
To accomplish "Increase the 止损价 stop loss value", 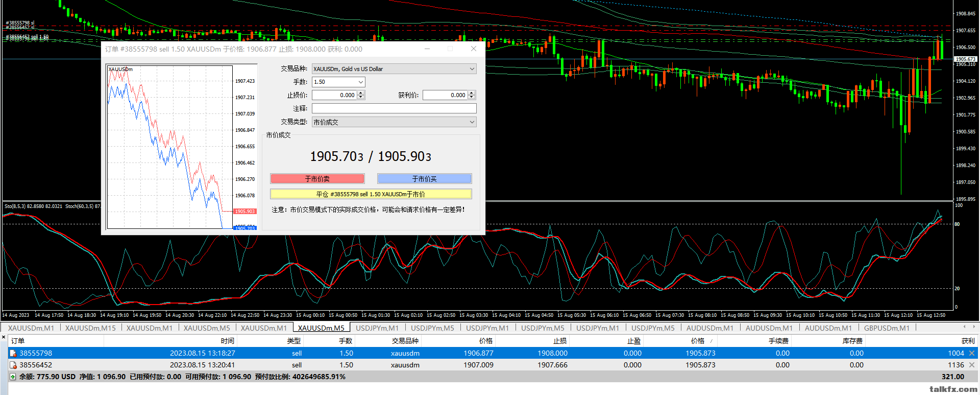I will [x=361, y=93].
